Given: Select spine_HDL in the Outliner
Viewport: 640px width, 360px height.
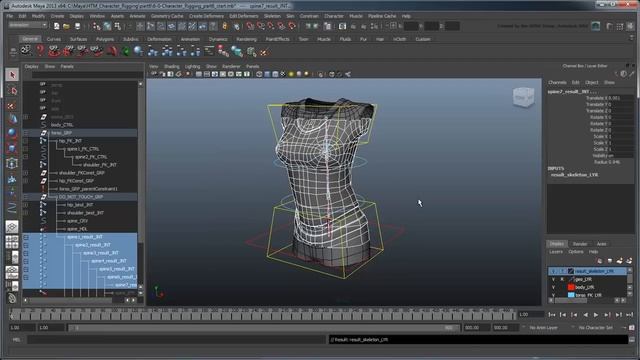Looking at the screenshot, I should click(x=77, y=229).
